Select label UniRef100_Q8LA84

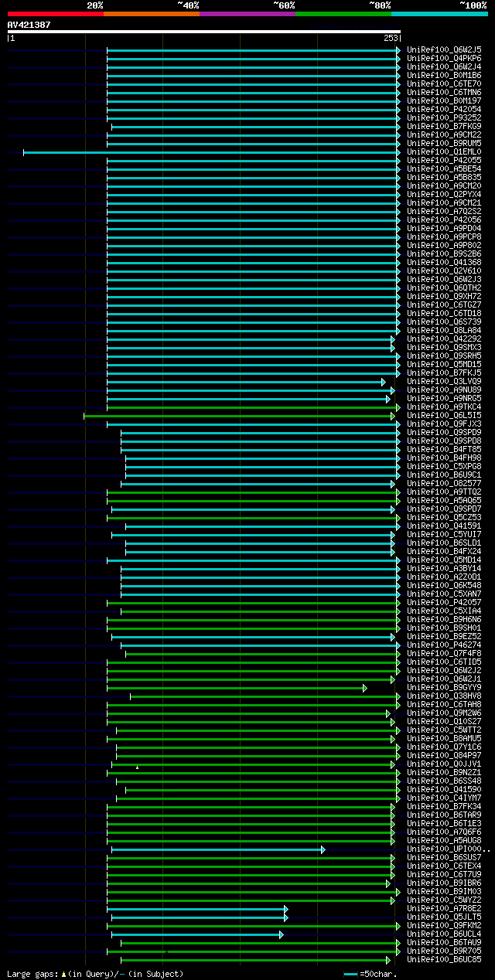444,330
